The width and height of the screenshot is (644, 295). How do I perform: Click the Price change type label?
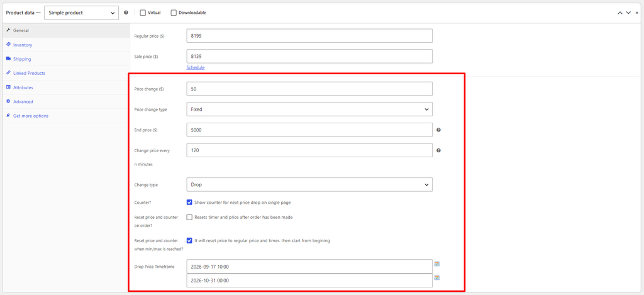(151, 109)
